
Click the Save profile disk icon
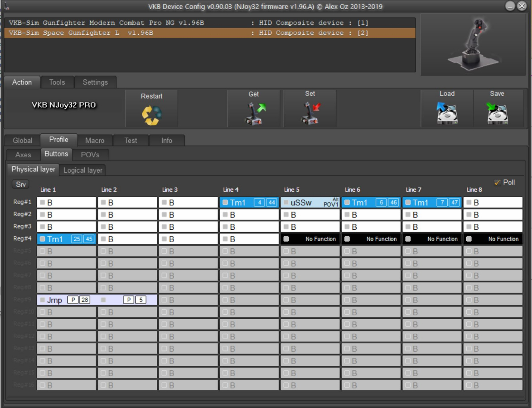[x=497, y=113]
